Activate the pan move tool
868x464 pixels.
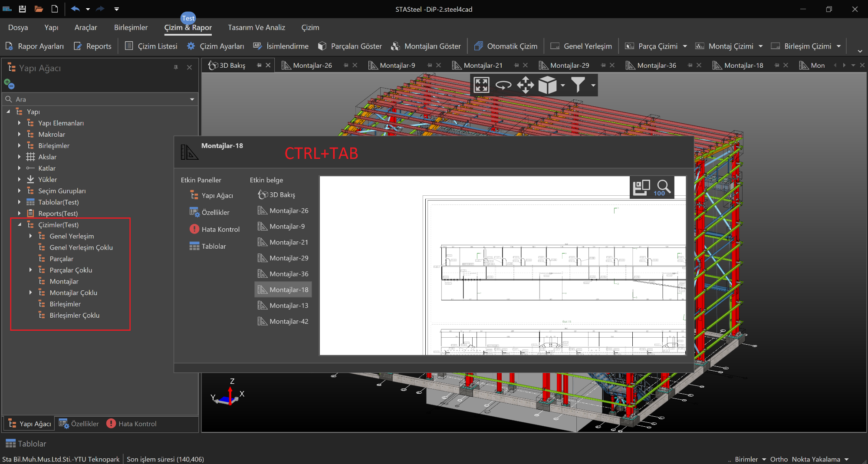pyautogui.click(x=525, y=85)
